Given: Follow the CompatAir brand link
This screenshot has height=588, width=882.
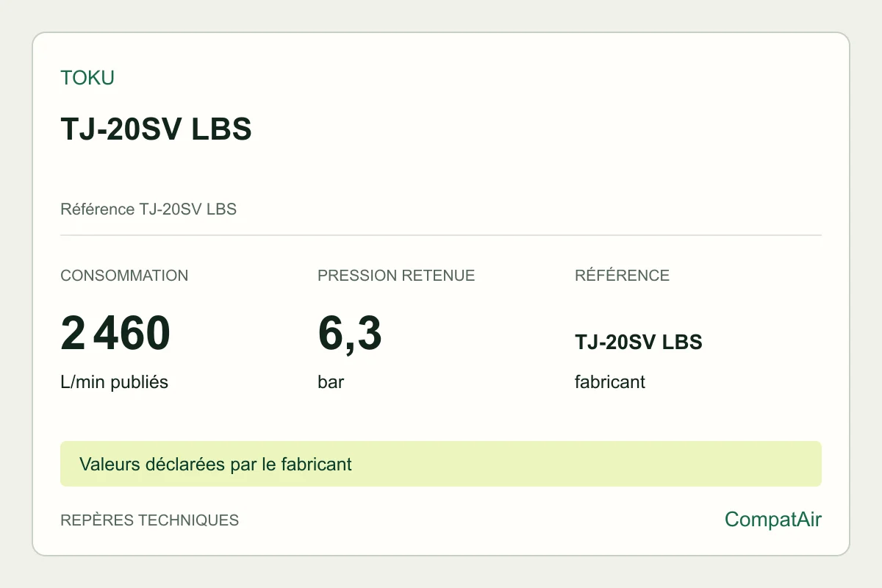Looking at the screenshot, I should pyautogui.click(x=773, y=520).
